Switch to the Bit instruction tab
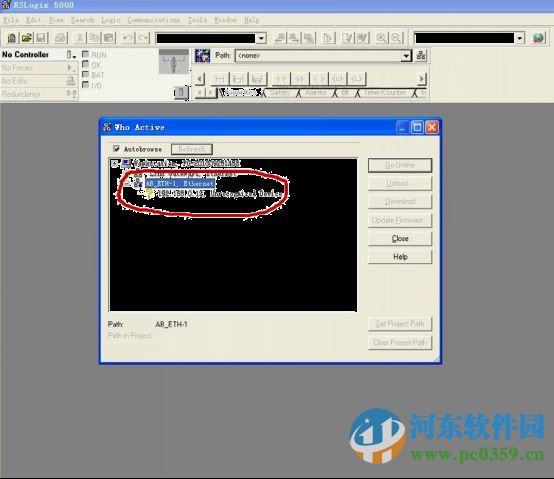The width and height of the screenshot is (554, 479). click(x=345, y=93)
